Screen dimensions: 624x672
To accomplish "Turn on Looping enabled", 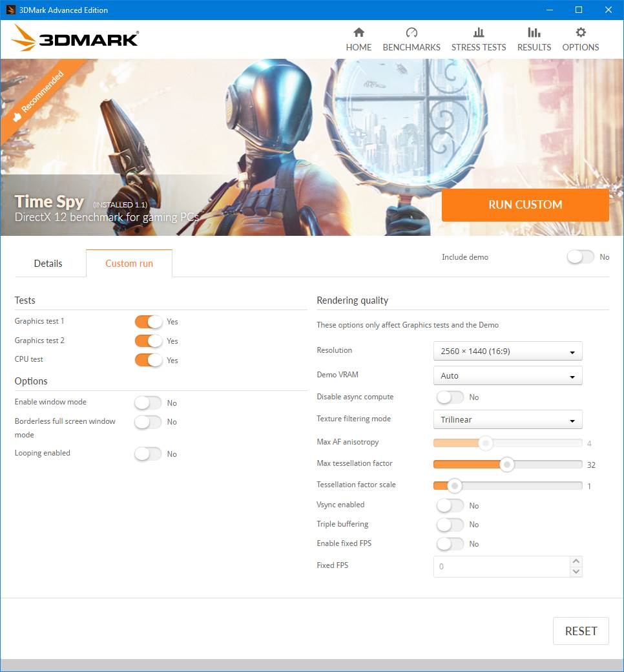I will pyautogui.click(x=149, y=454).
